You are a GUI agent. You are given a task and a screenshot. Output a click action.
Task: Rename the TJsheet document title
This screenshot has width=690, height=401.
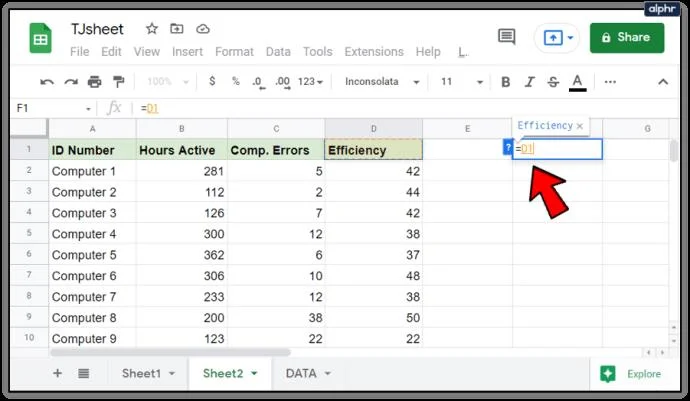pos(97,29)
